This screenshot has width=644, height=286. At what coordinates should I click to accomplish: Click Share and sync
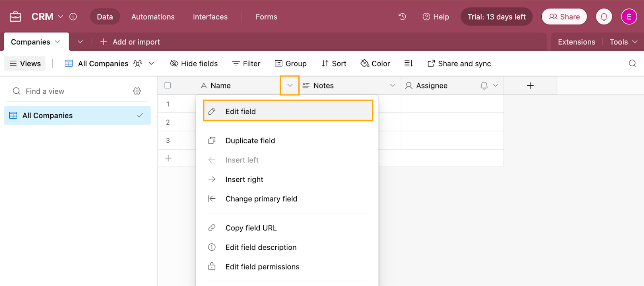click(459, 64)
